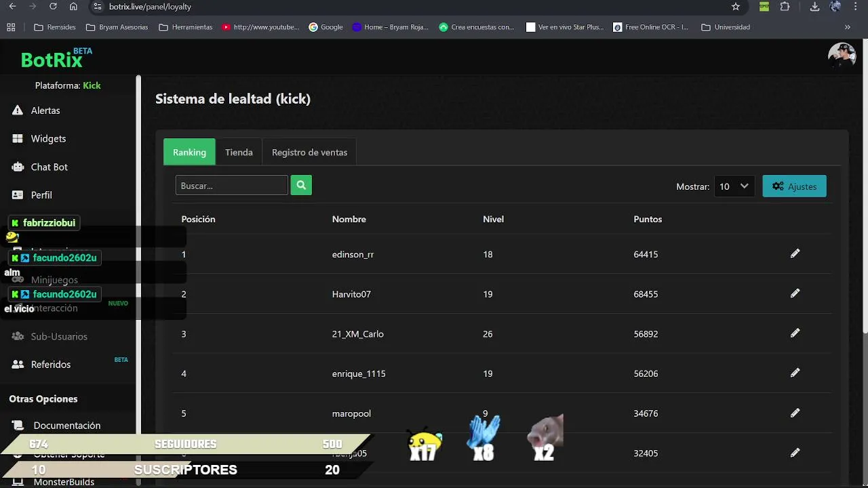Click the Plataforma: Kick label
868x488 pixels.
pyautogui.click(x=68, y=85)
